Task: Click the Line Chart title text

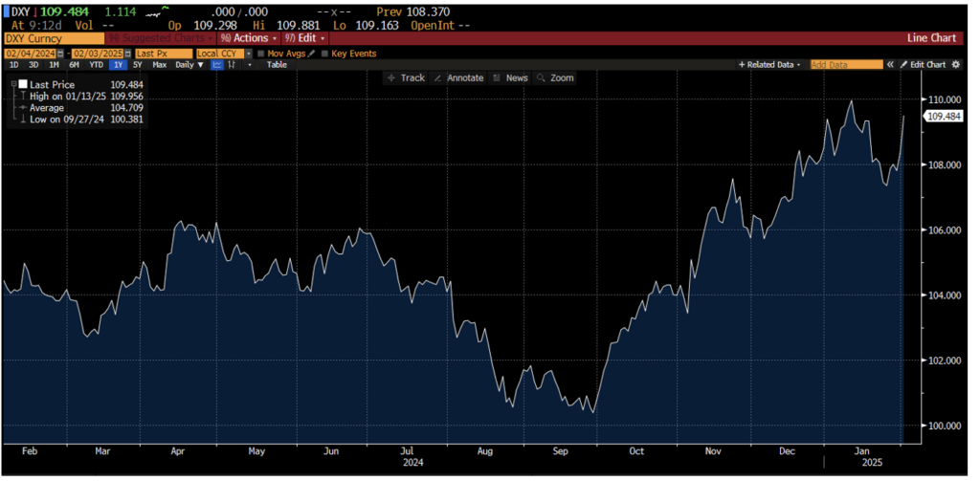Action: (x=931, y=38)
